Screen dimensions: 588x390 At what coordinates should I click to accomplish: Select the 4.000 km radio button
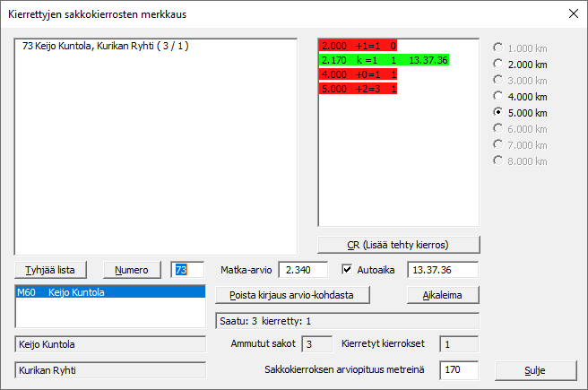(x=498, y=97)
